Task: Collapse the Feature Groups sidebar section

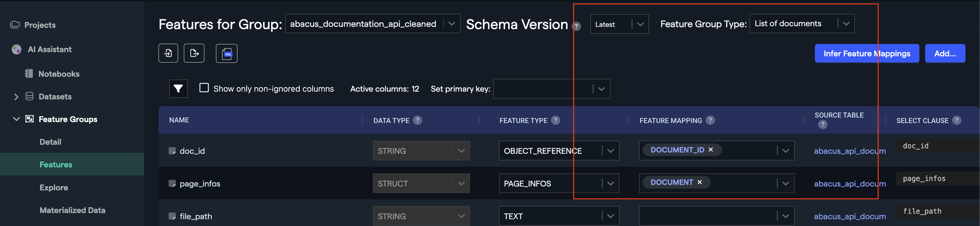Action: click(16, 119)
